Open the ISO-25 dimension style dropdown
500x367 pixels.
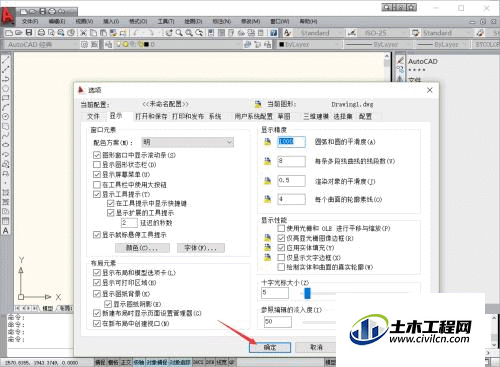(384, 33)
